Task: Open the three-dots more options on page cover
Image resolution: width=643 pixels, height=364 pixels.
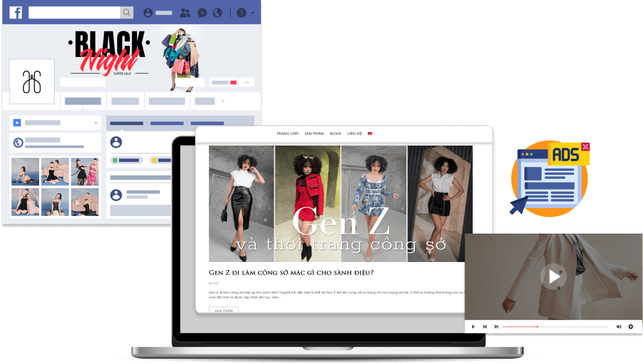Action: pyautogui.click(x=247, y=82)
